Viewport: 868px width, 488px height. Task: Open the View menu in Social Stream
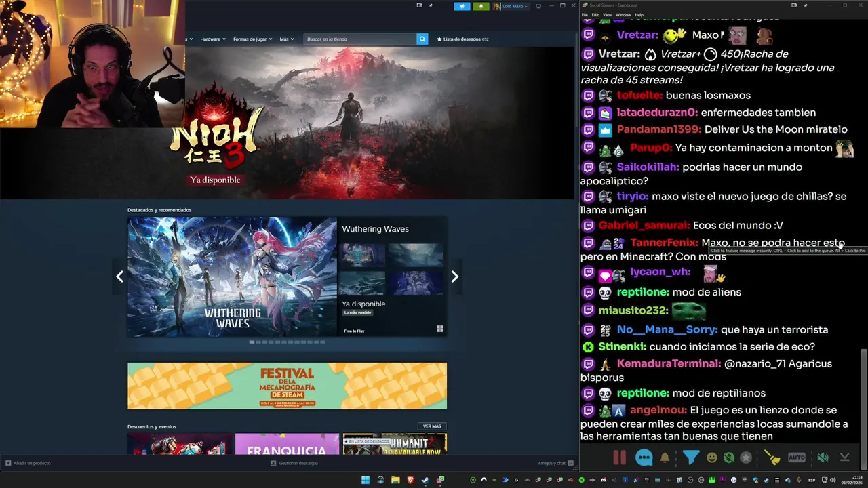pos(607,15)
